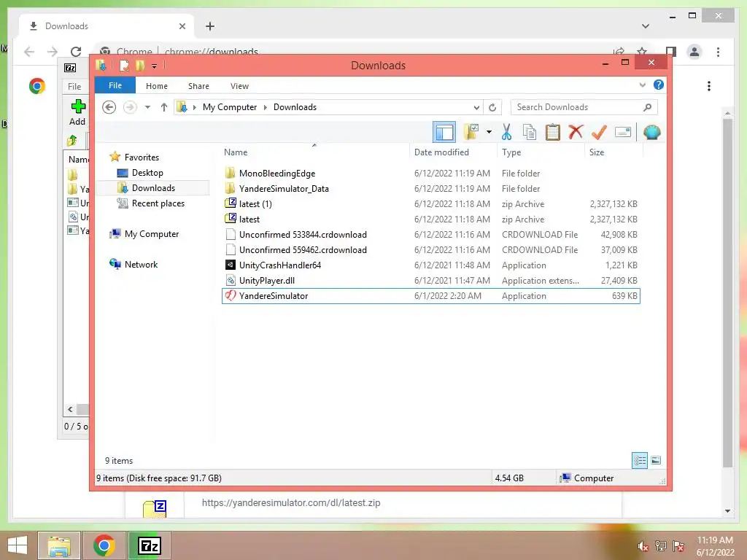
Task: Expand the ribbon with the chevron
Action: point(642,85)
